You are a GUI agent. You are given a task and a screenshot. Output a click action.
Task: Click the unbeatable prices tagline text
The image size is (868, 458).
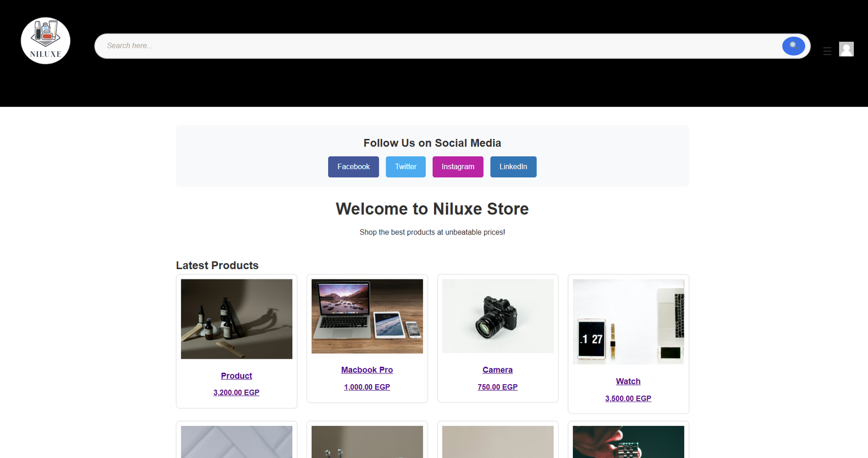(x=432, y=232)
